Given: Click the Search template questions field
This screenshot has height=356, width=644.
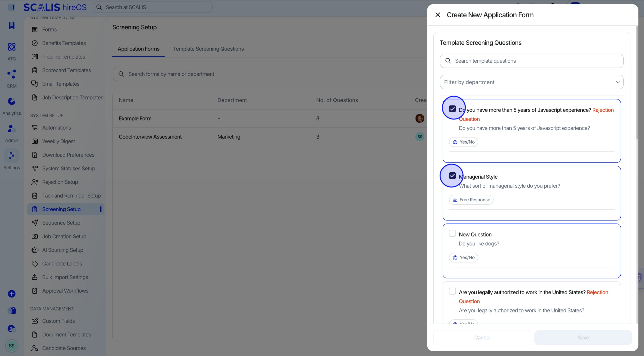Looking at the screenshot, I should pos(532,61).
